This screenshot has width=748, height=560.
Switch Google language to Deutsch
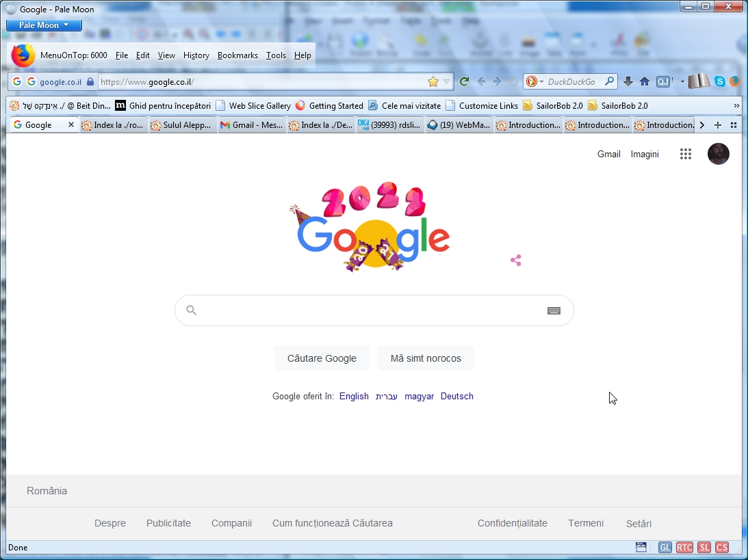(457, 396)
